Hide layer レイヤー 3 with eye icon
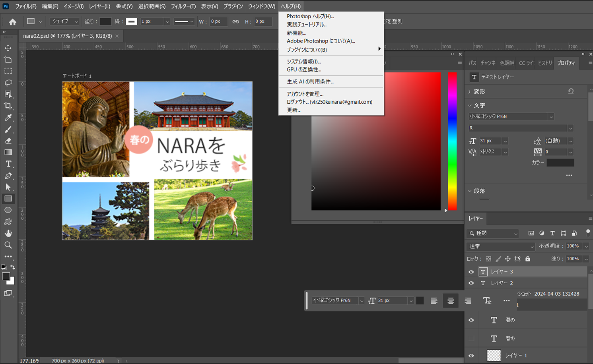593x364 pixels. (x=471, y=272)
